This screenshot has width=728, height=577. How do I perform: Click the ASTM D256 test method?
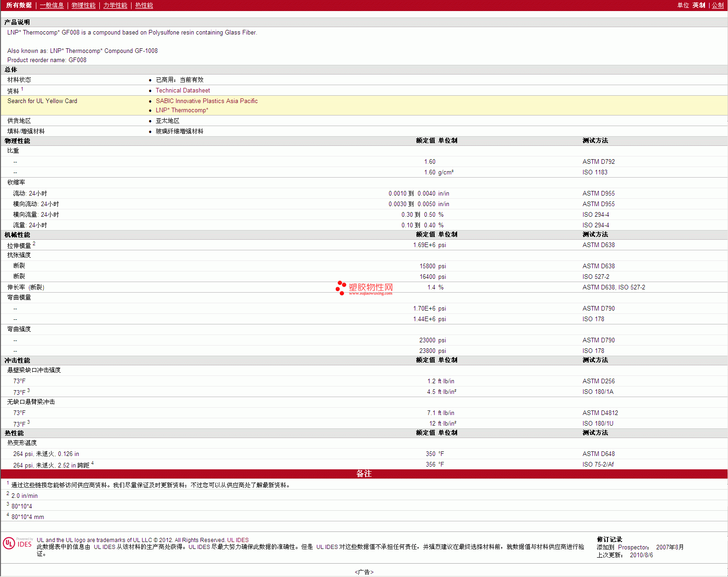(598, 381)
